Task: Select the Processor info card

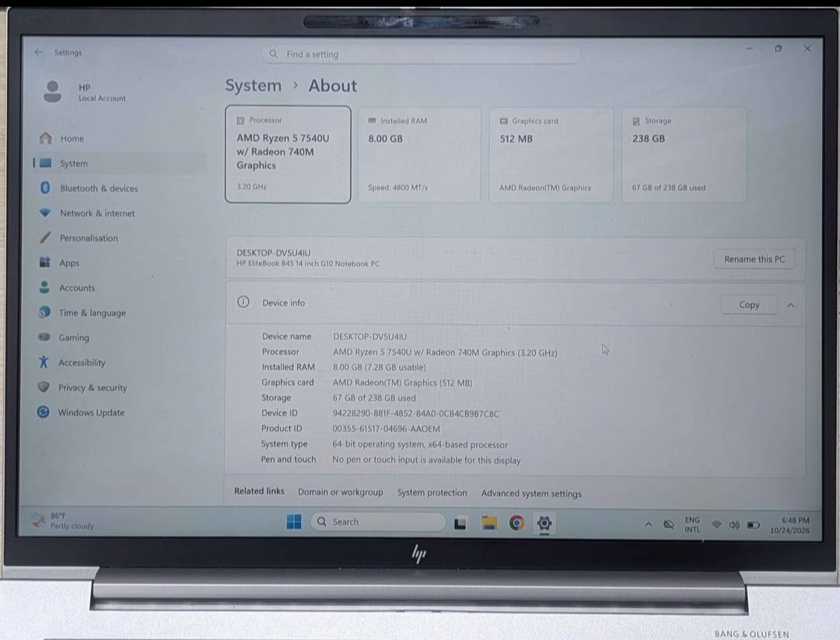Action: tap(289, 154)
